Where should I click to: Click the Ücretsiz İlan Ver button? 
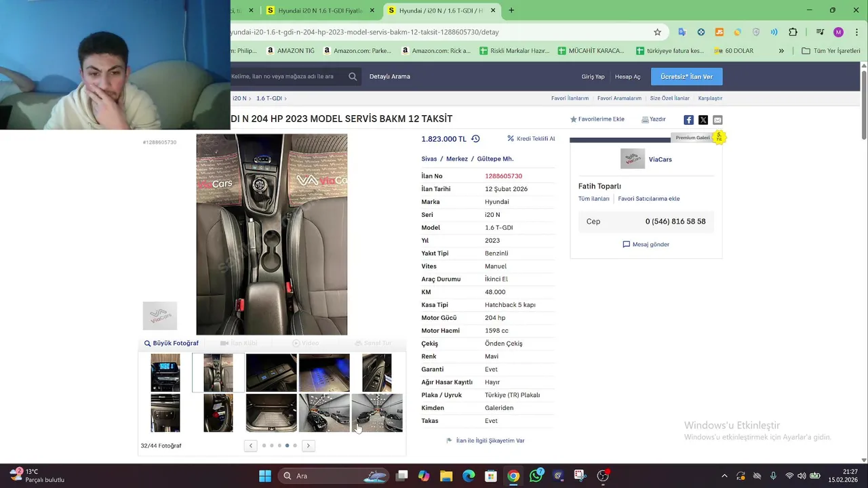click(x=686, y=77)
